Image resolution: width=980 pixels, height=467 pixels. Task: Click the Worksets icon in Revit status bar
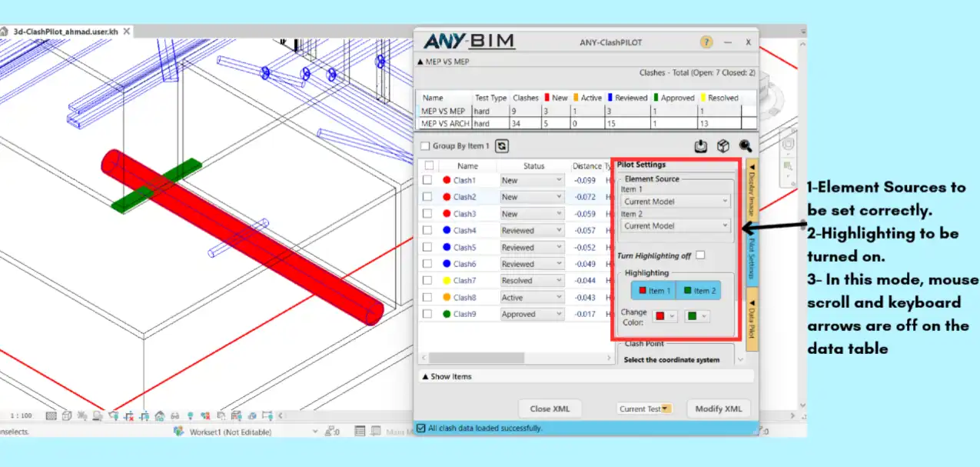178,432
